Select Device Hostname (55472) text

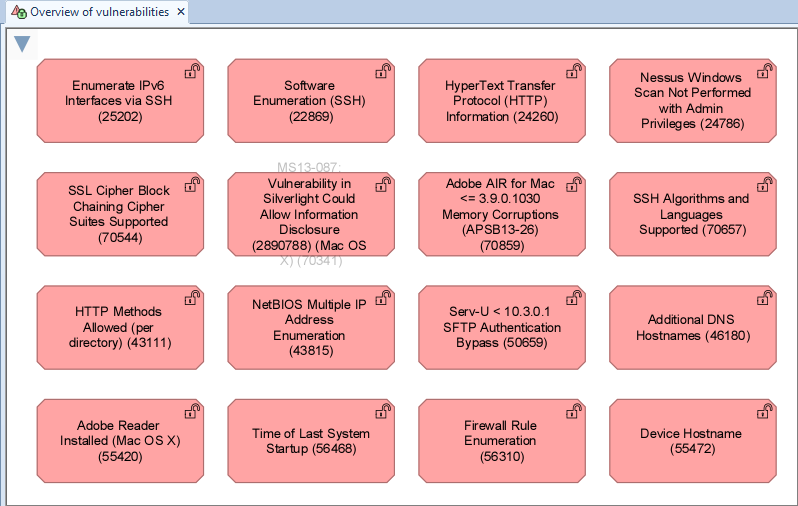click(691, 441)
